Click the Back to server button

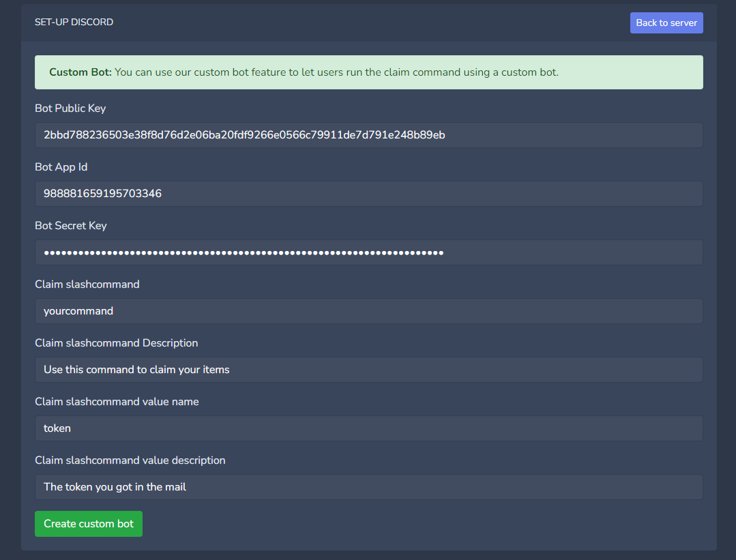666,23
